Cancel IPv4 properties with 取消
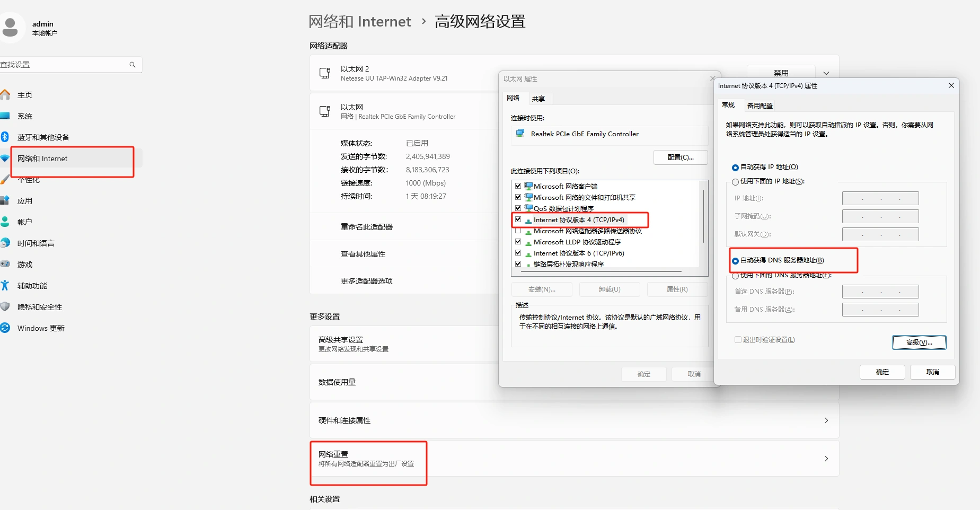980x510 pixels. 933,372
